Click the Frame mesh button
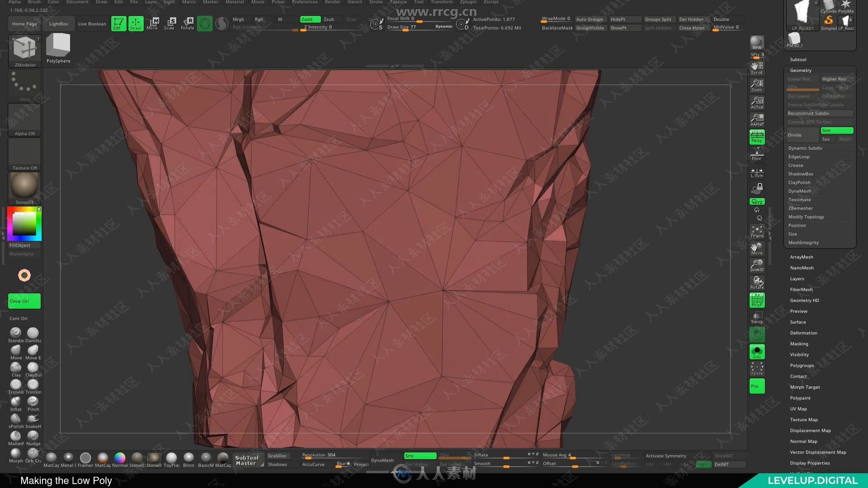 (757, 232)
